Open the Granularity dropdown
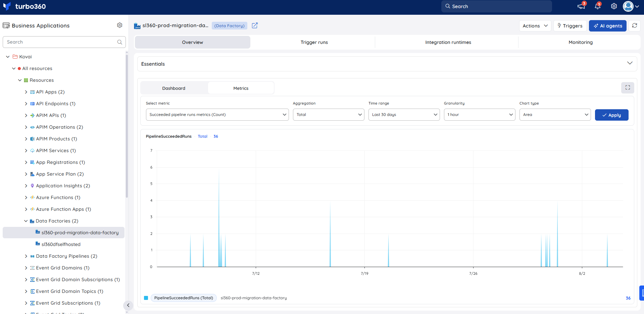 480,115
